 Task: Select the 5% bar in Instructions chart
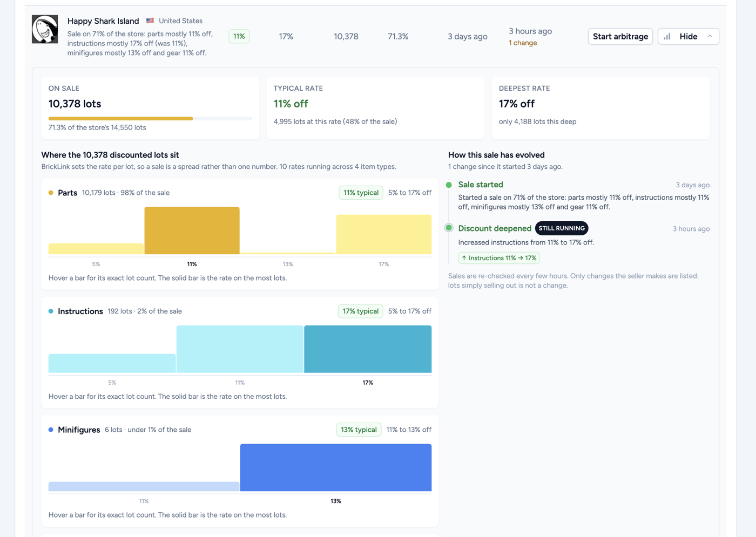pos(112,363)
